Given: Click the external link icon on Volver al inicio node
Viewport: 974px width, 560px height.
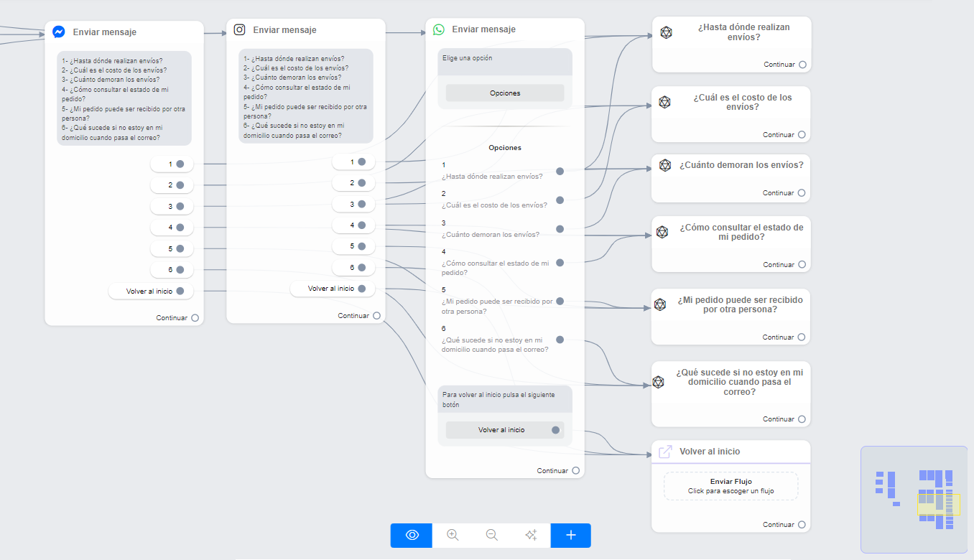Looking at the screenshot, I should click(665, 452).
